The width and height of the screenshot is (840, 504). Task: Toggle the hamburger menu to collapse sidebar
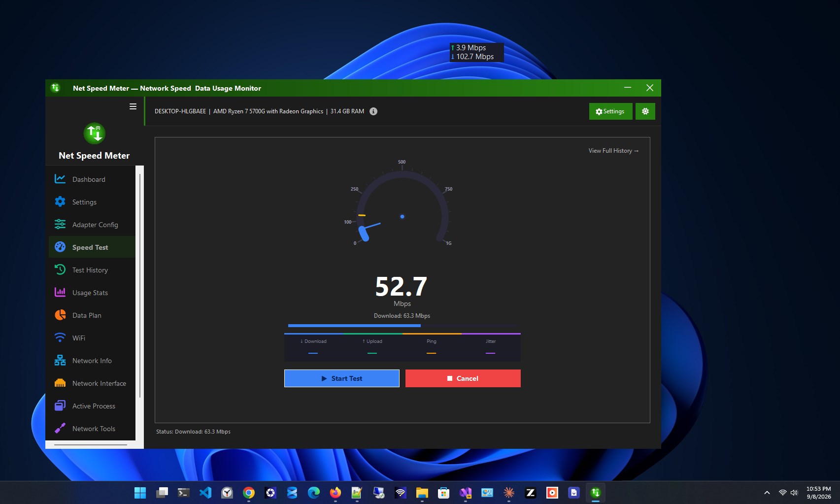133,106
